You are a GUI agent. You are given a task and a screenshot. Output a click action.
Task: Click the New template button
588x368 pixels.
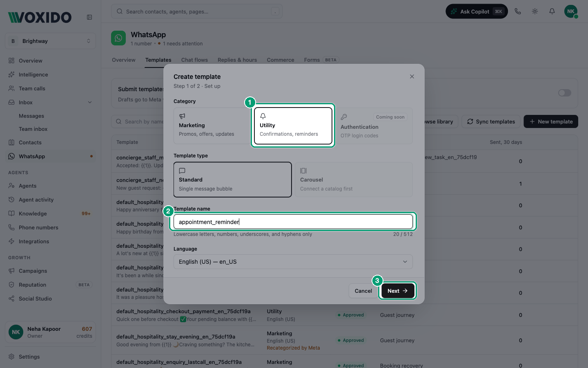click(x=551, y=121)
